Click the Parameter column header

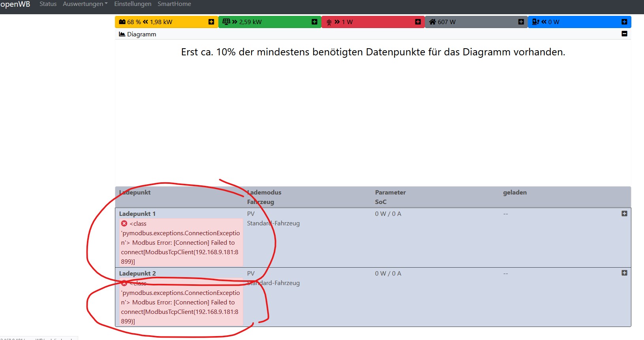[391, 193]
